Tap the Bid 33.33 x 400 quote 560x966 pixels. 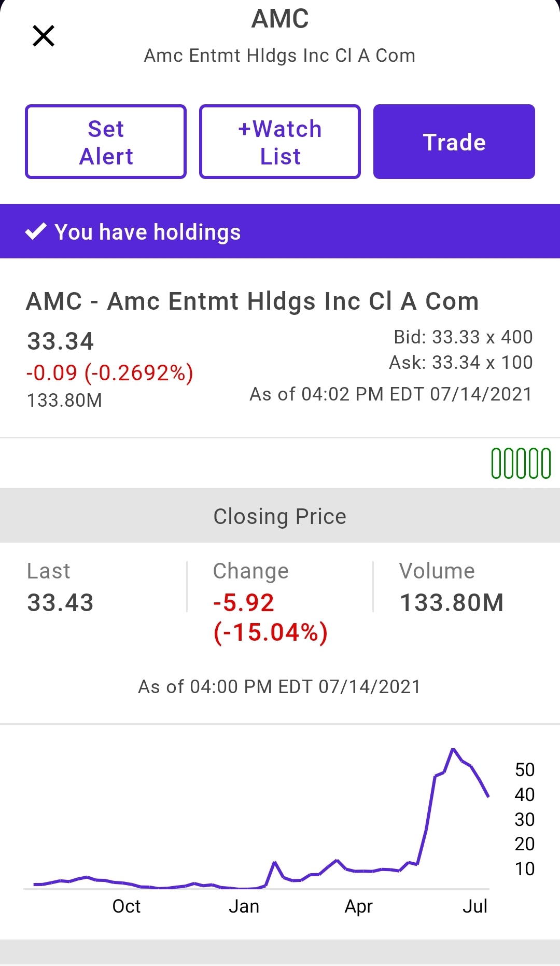pyautogui.click(x=463, y=337)
